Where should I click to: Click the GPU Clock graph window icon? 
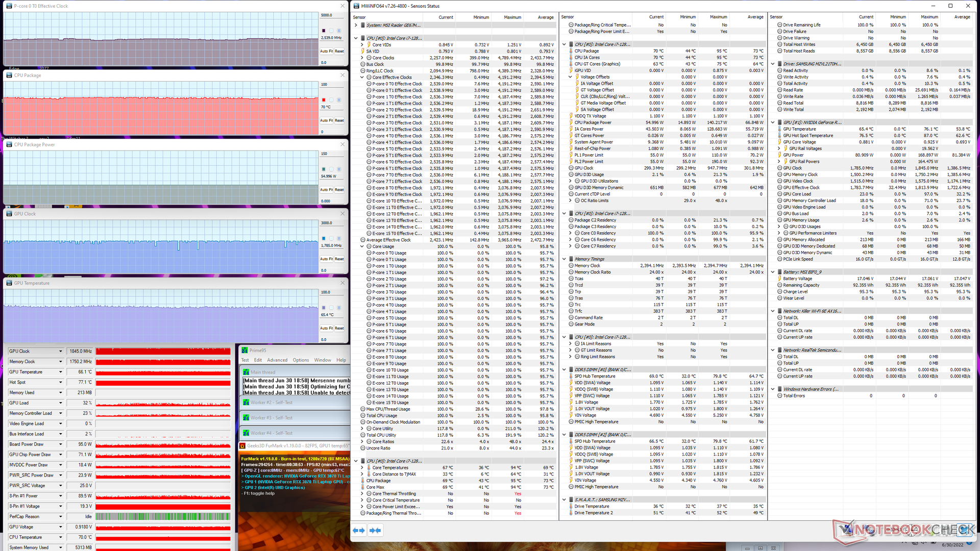point(9,214)
